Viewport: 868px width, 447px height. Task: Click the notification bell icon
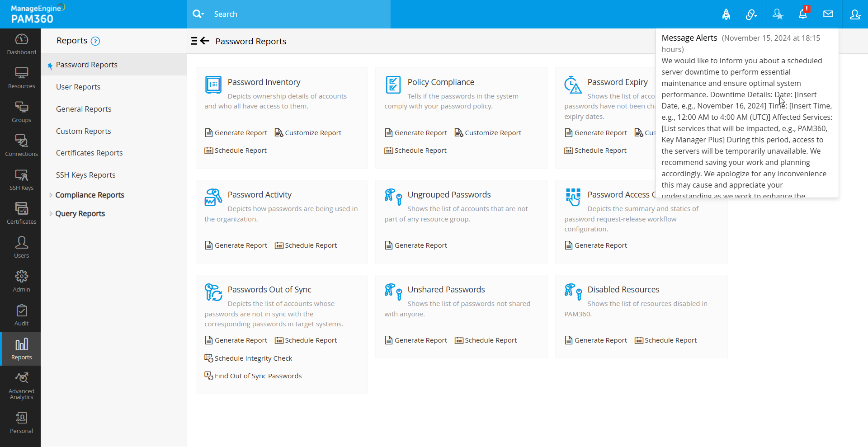[803, 14]
